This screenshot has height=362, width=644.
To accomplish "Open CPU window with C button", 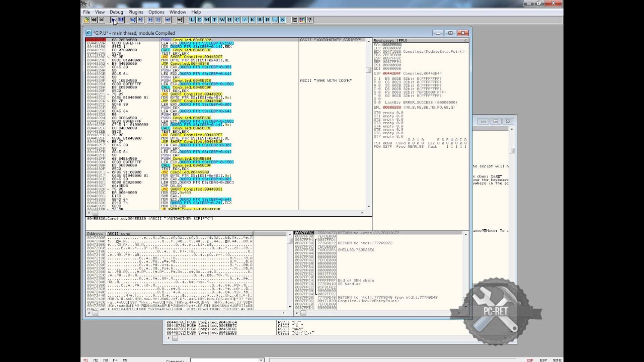I will [x=237, y=20].
